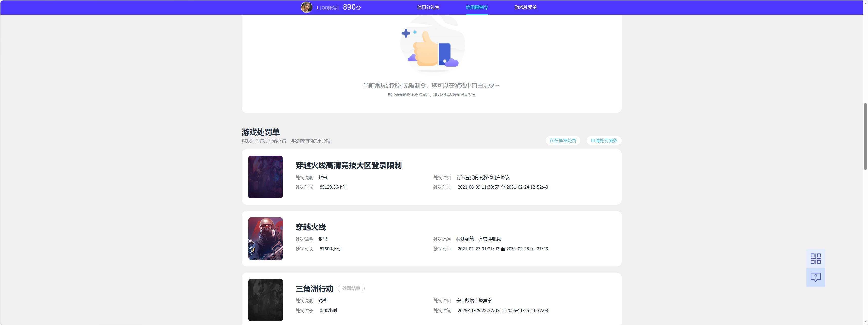This screenshot has width=868, height=325.
Task: Click the 游戏行为违规导致处罚 subtitle
Action: 286,141
